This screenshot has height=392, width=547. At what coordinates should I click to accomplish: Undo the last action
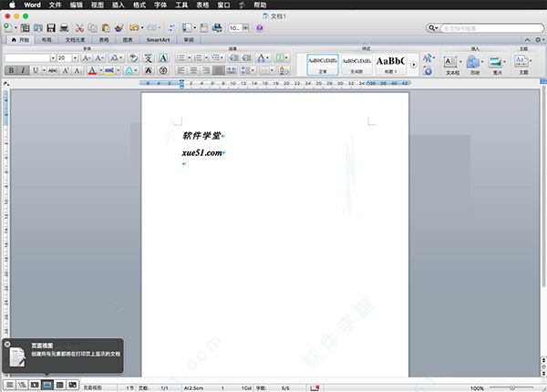coord(134,28)
